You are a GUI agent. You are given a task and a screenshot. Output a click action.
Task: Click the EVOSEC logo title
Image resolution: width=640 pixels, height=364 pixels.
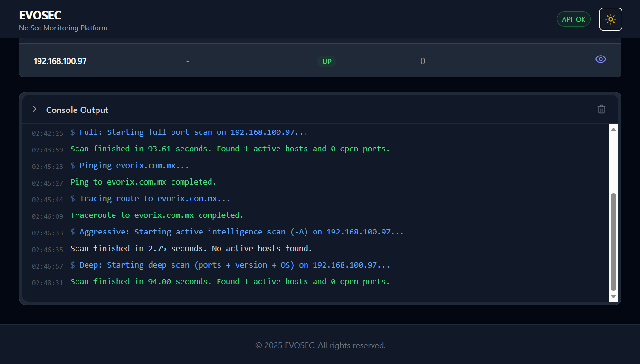pyautogui.click(x=40, y=15)
